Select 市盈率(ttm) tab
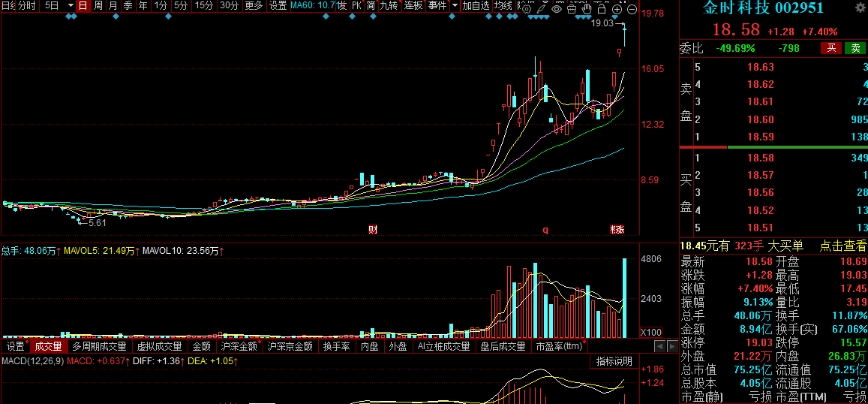 pos(560,347)
